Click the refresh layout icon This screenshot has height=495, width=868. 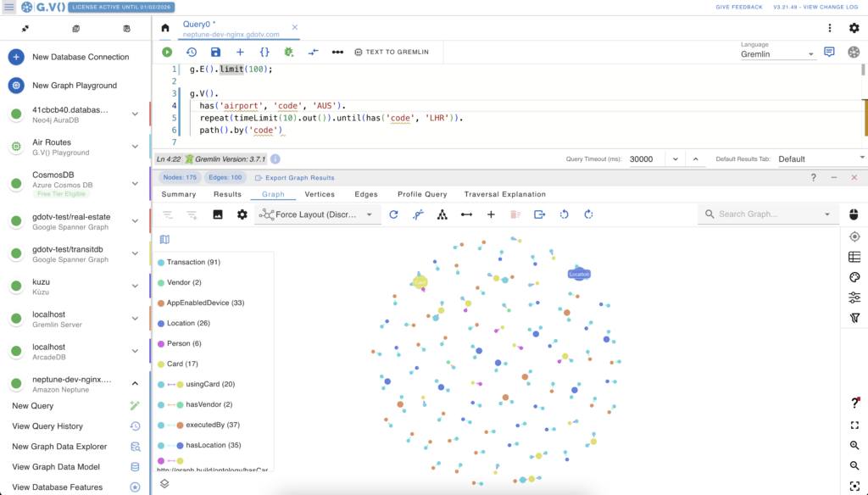tap(393, 214)
